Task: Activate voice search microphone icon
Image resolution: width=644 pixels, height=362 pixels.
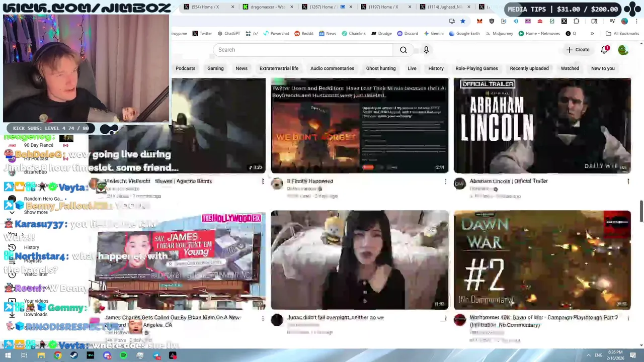Action: tap(426, 50)
